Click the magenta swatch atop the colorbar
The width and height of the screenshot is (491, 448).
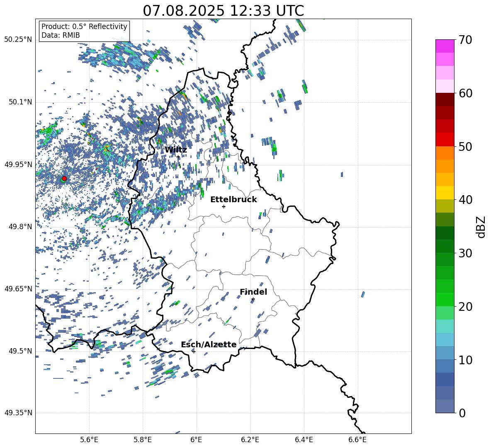pyautogui.click(x=445, y=46)
